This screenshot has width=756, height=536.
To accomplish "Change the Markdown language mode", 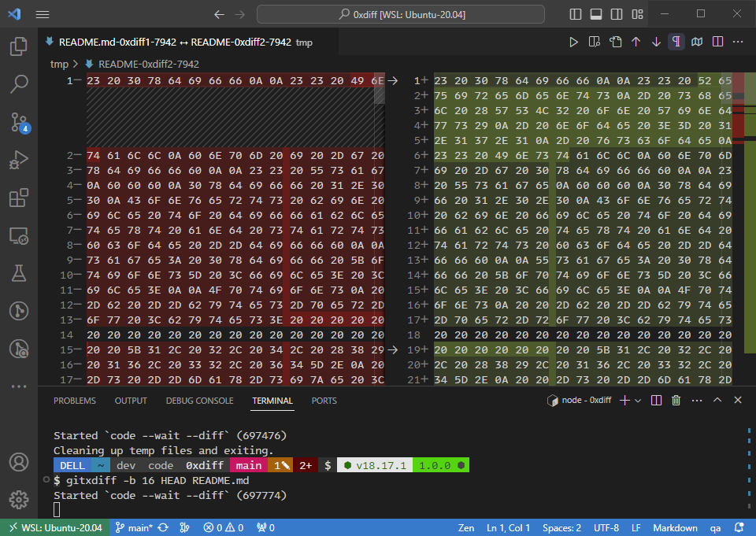I will [675, 528].
